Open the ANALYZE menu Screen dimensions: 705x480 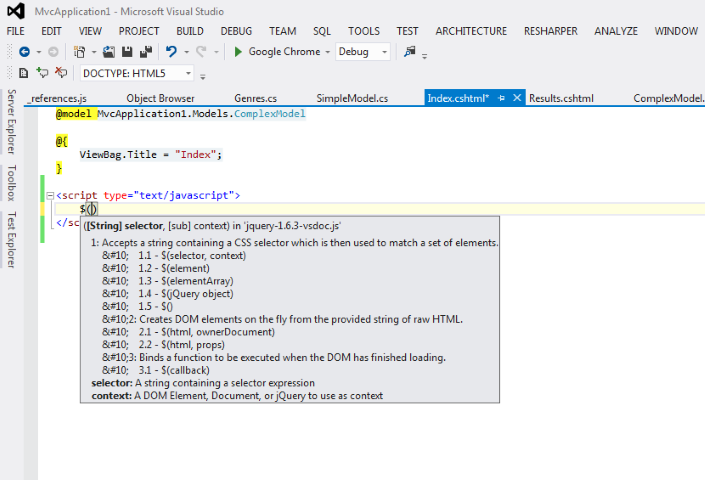616,31
